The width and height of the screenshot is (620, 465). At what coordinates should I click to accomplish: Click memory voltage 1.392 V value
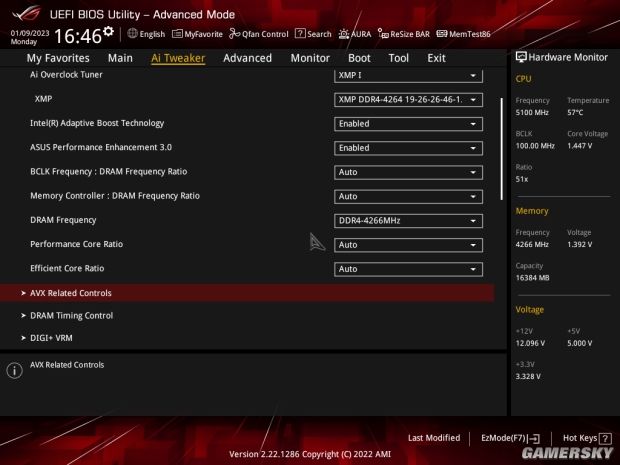580,245
